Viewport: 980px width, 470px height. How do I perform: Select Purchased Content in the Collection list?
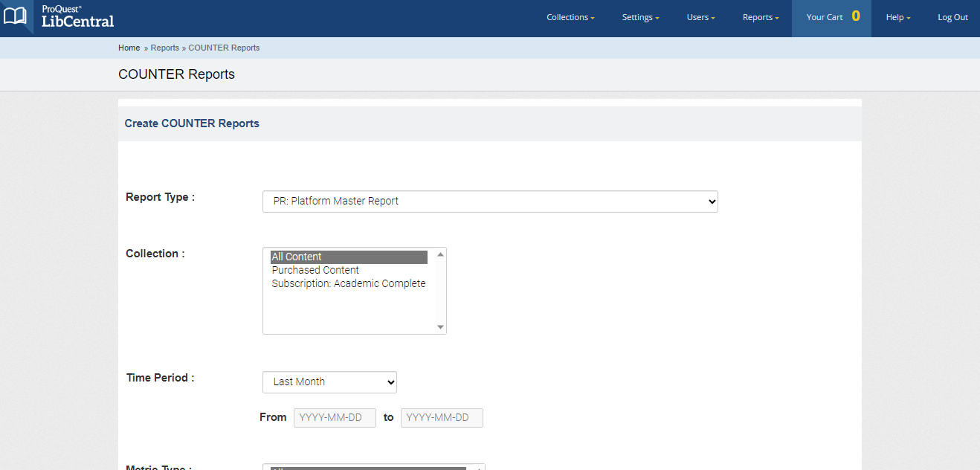pos(315,270)
